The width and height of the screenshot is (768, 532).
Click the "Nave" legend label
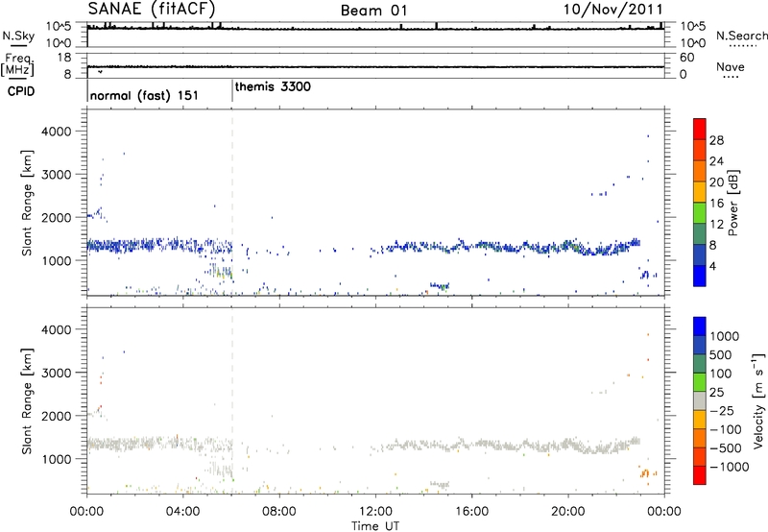pos(731,67)
